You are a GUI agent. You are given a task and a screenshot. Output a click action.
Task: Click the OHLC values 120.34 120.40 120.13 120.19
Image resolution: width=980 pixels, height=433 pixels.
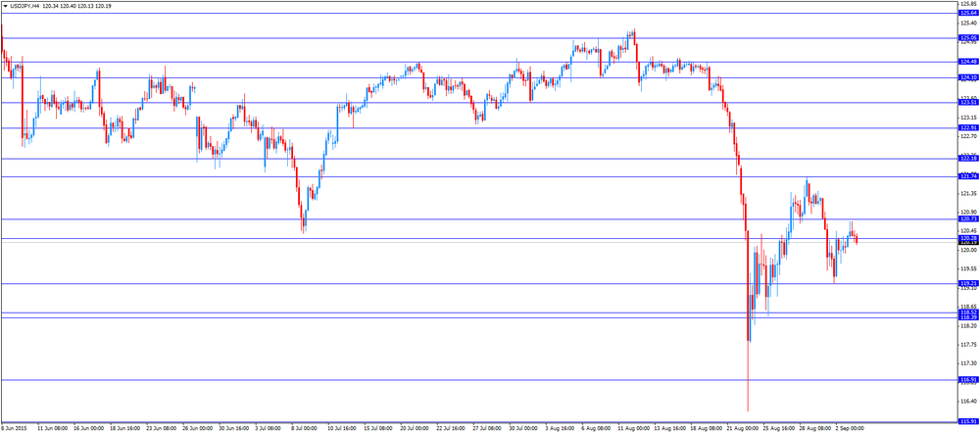[76, 5]
